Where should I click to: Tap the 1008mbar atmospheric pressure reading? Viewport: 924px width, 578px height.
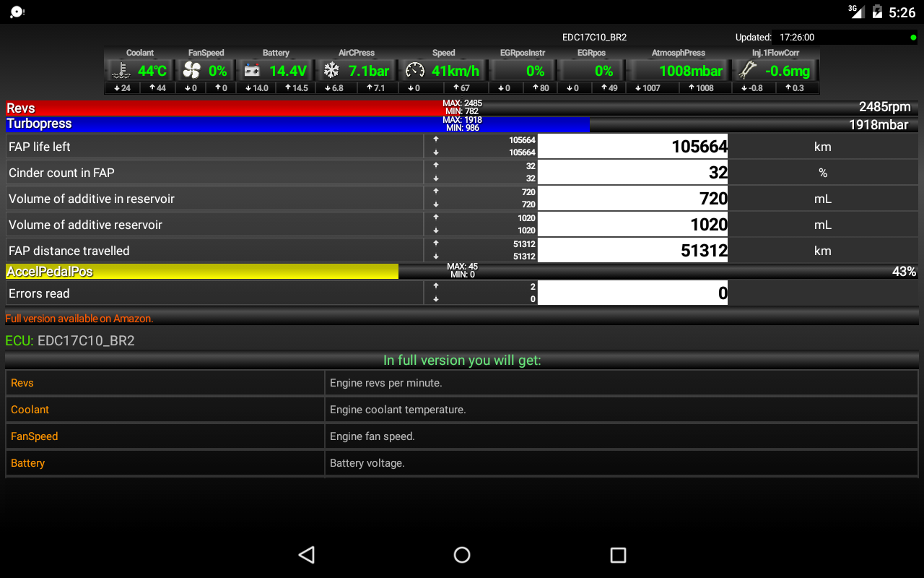point(691,71)
